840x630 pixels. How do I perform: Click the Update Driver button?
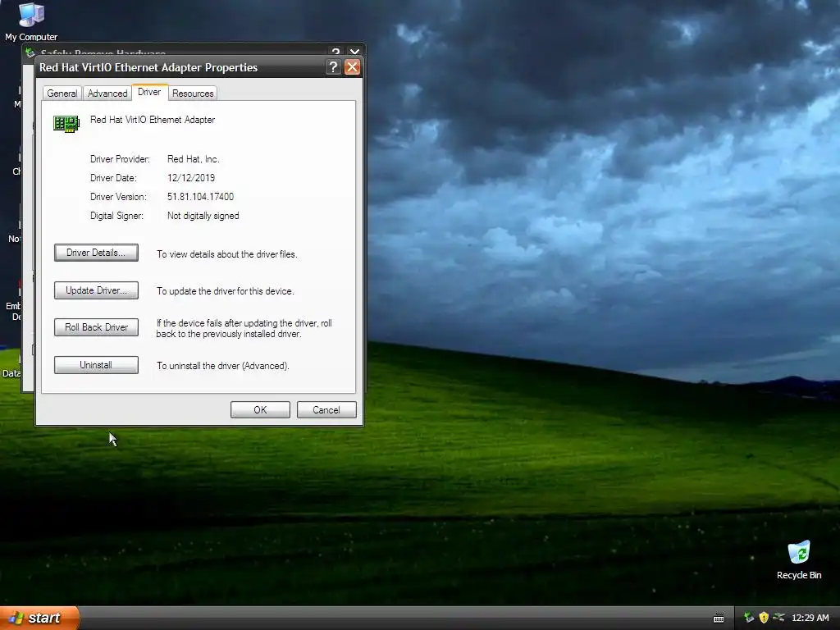coord(96,290)
